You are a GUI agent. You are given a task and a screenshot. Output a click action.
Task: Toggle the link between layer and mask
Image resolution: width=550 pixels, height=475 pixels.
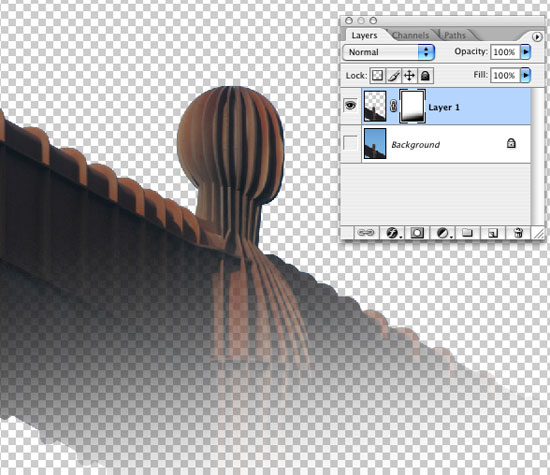393,106
